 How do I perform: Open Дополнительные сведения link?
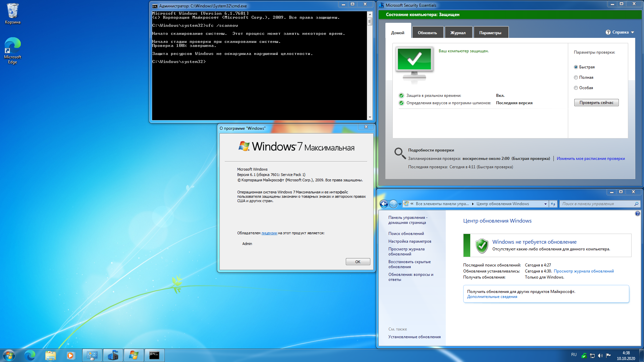click(492, 297)
